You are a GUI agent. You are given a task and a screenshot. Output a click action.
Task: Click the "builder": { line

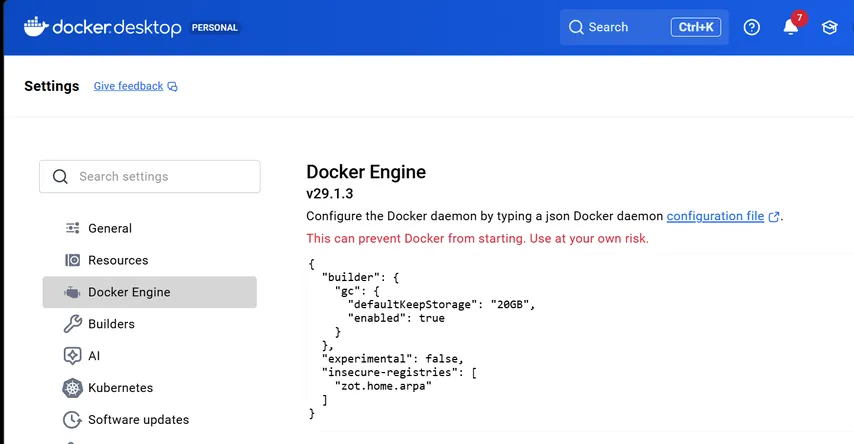(360, 277)
